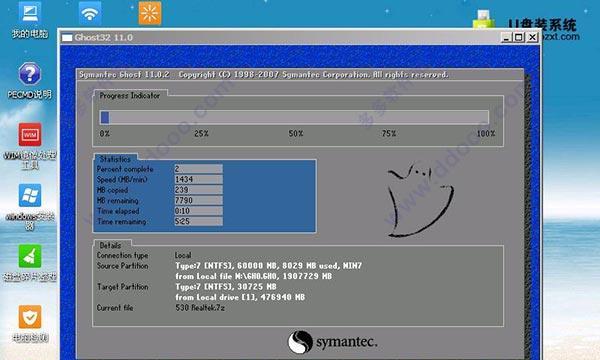Open the PECMD help question mark icon
600x360 pixels.
coord(29,73)
